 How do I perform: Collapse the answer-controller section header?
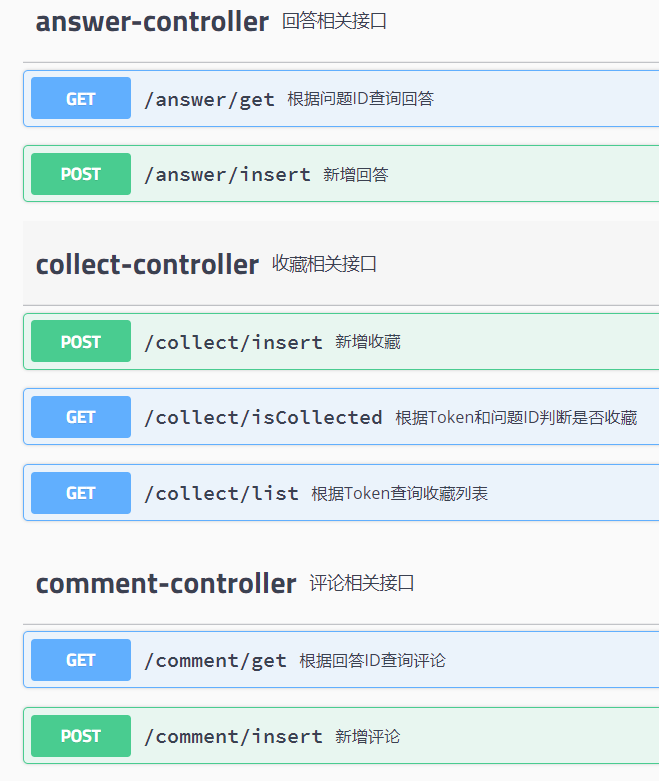coord(152,22)
